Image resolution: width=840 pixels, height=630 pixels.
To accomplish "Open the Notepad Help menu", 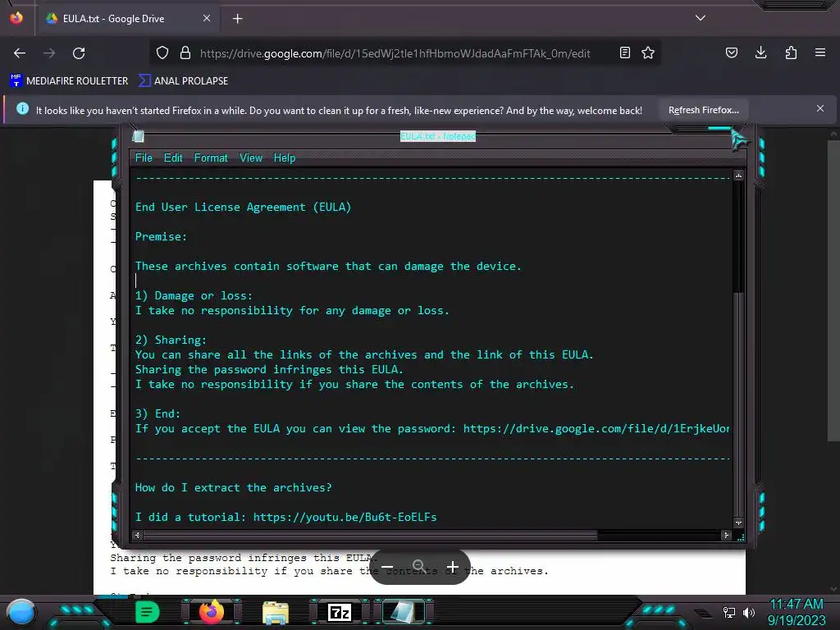I will [x=285, y=158].
